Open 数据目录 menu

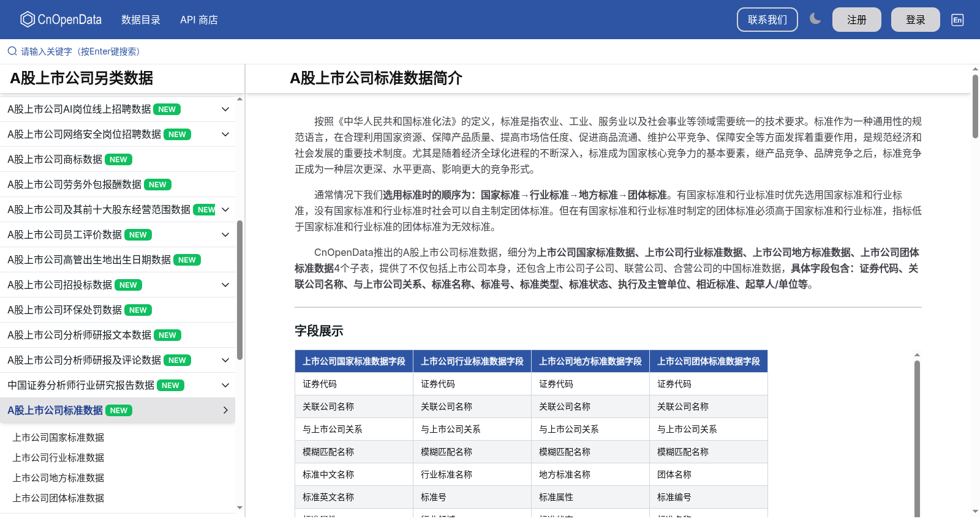(141, 20)
